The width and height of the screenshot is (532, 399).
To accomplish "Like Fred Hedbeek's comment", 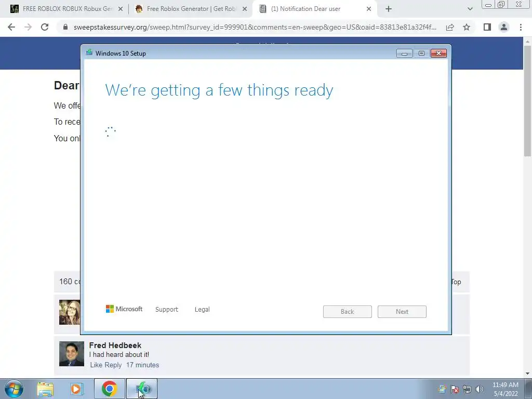I will click(96, 365).
